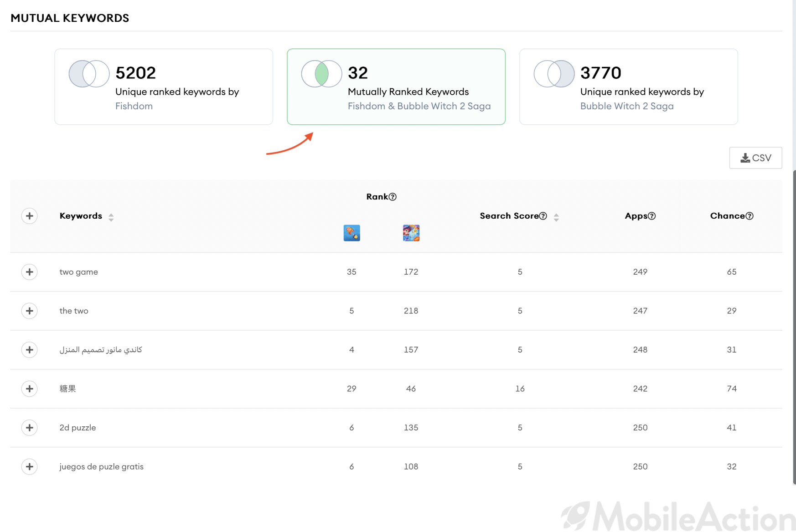Screen dimensions: 796x532
Task: Expand the '糖果' keyword row
Action: 30,389
